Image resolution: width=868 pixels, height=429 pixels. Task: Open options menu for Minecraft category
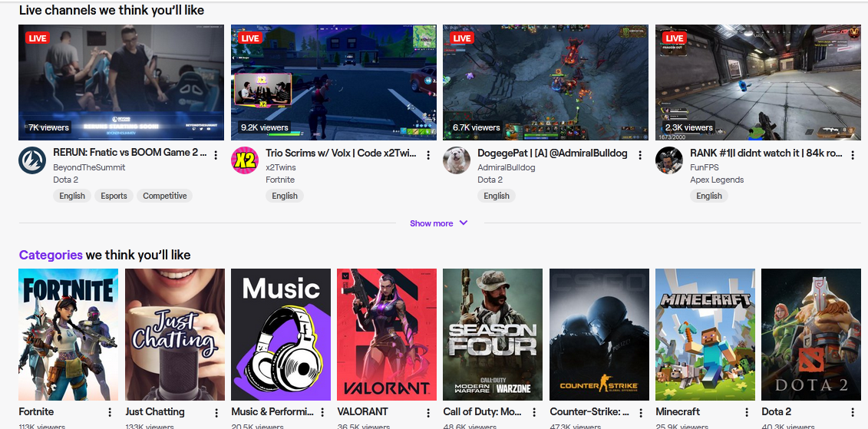pyautogui.click(x=747, y=412)
